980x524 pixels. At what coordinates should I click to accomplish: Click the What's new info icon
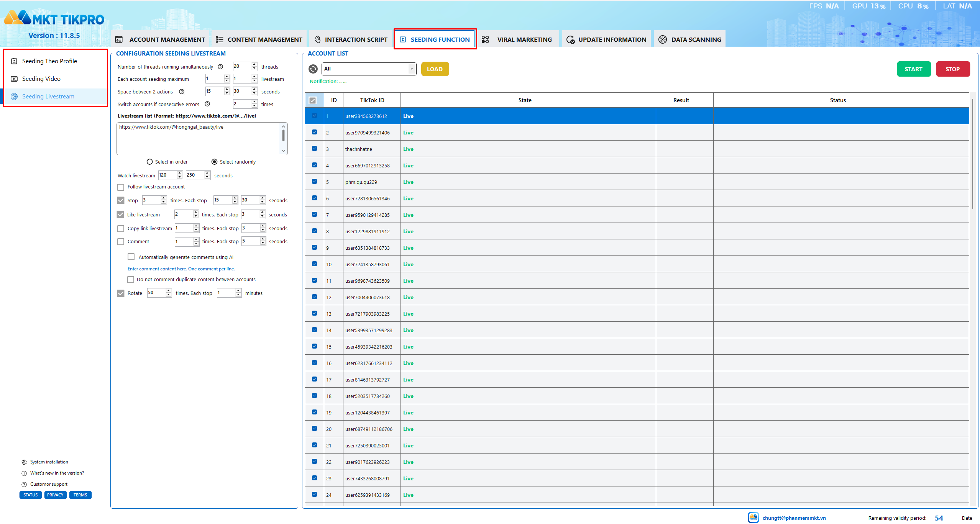tap(24, 473)
